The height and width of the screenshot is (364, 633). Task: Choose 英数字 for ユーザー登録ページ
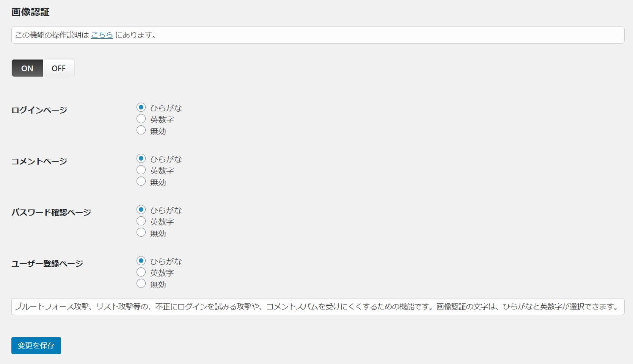pyautogui.click(x=141, y=272)
